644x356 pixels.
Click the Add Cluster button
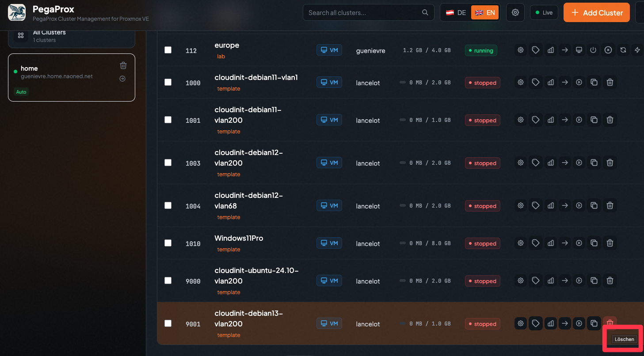click(x=596, y=13)
